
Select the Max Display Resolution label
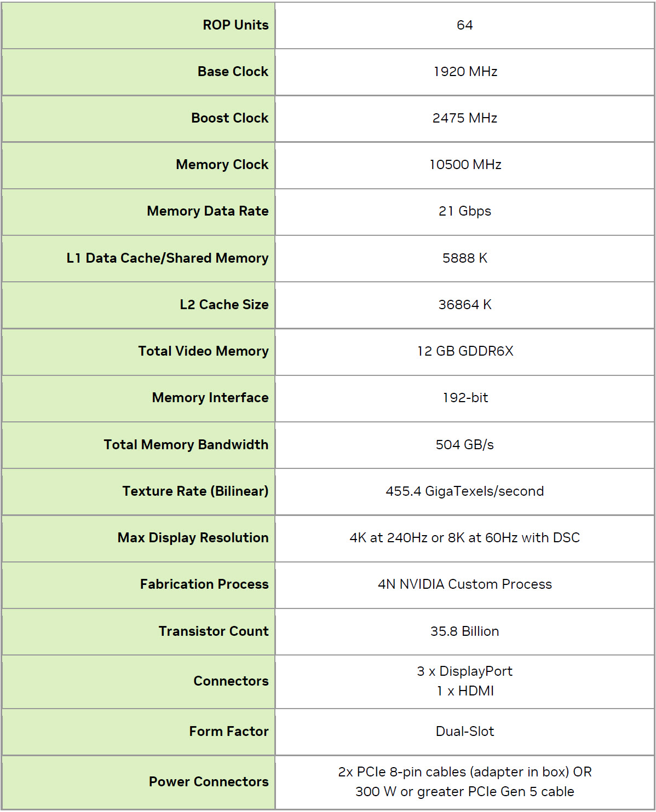pos(193,538)
